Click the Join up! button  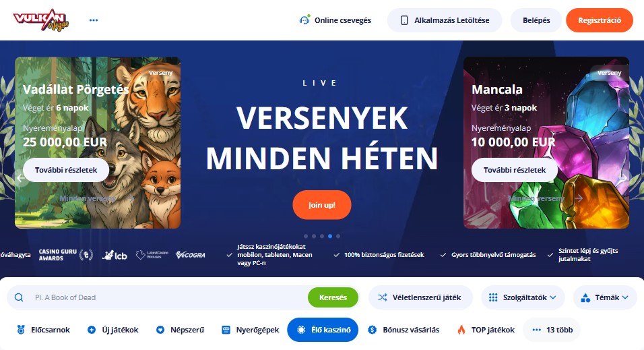click(x=321, y=205)
